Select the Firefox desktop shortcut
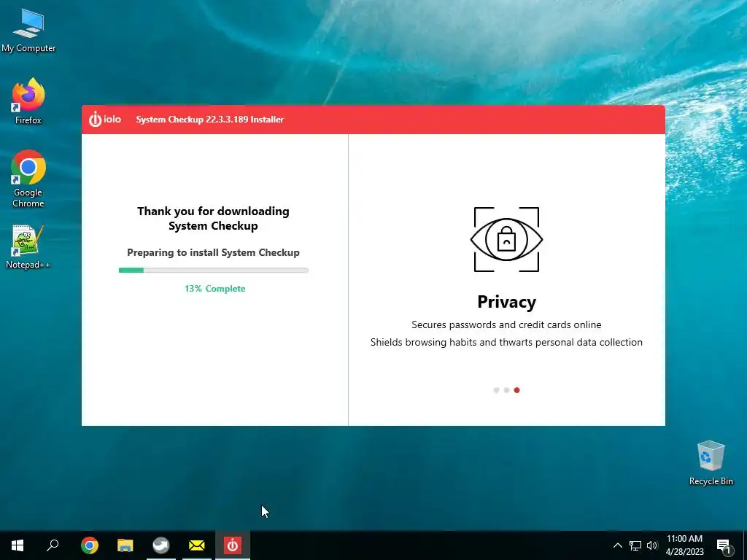The height and width of the screenshot is (560, 747). (x=28, y=101)
